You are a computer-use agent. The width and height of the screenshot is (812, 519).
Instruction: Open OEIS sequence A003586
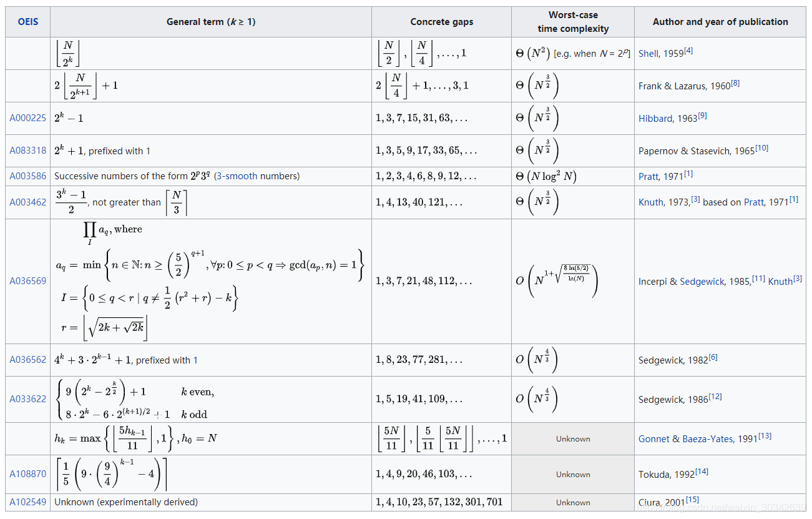pos(28,176)
